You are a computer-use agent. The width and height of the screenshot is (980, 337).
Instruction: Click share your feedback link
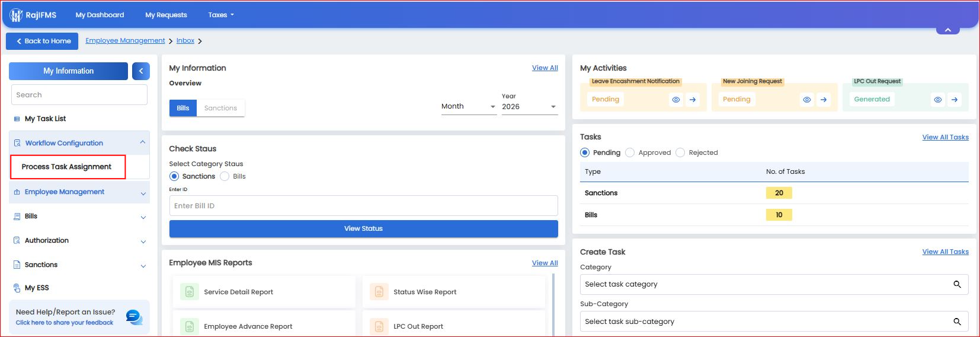pyautogui.click(x=65, y=323)
